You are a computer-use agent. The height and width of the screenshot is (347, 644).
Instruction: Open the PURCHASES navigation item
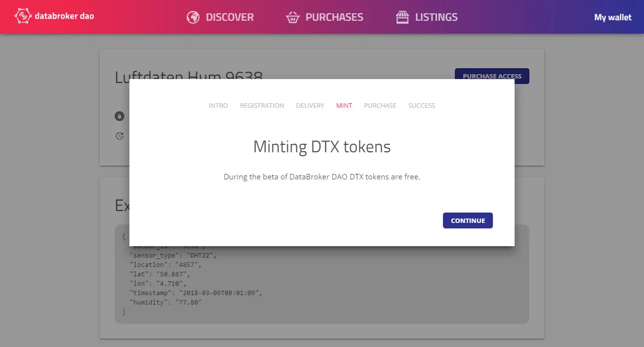(325, 17)
